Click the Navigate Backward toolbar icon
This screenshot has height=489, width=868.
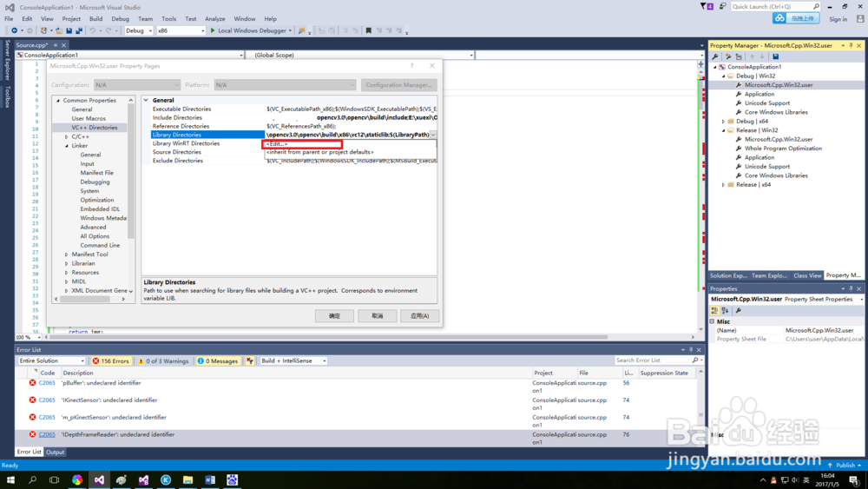(15, 31)
